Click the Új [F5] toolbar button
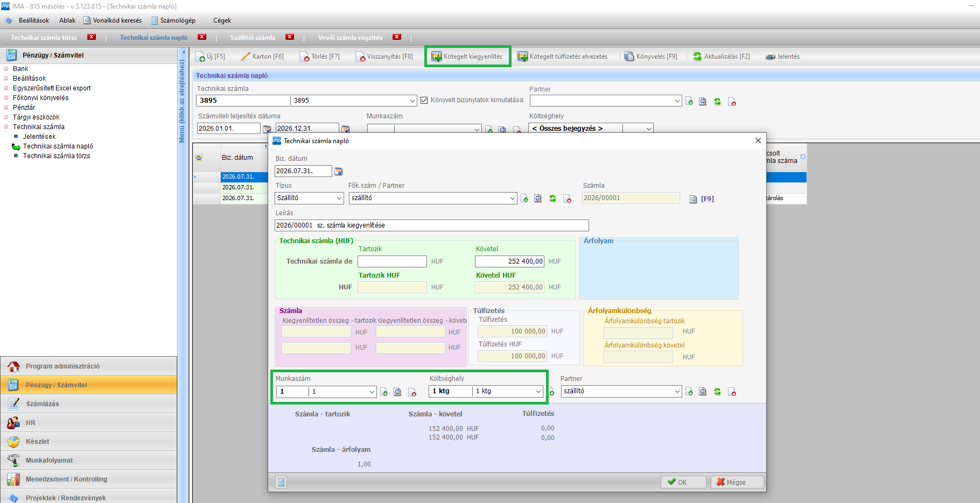 (210, 56)
